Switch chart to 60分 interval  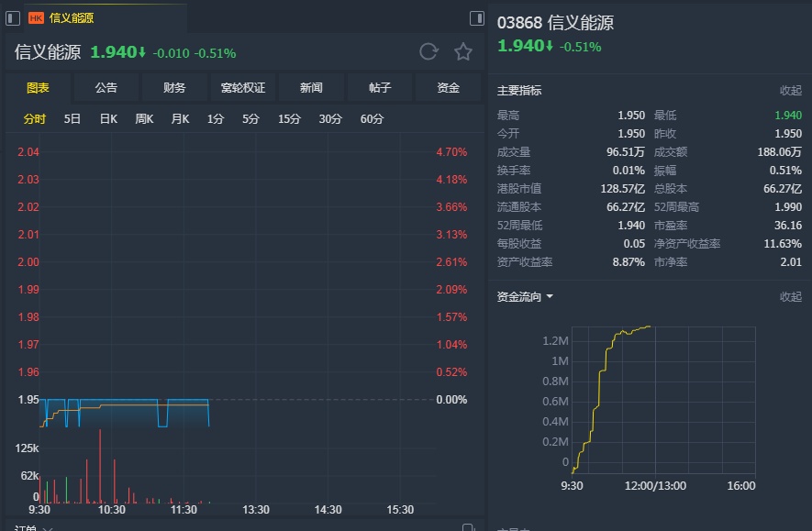pos(372,119)
